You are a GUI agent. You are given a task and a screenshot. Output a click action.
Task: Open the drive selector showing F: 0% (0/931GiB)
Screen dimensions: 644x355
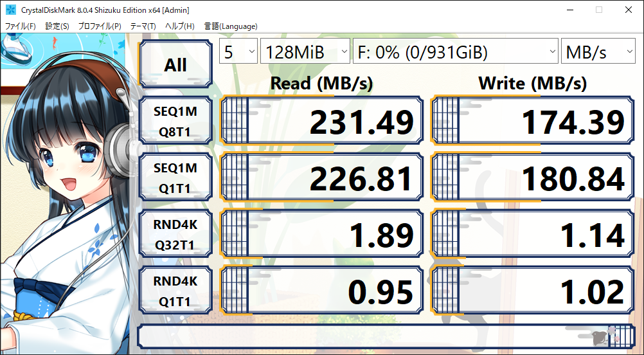coord(456,51)
